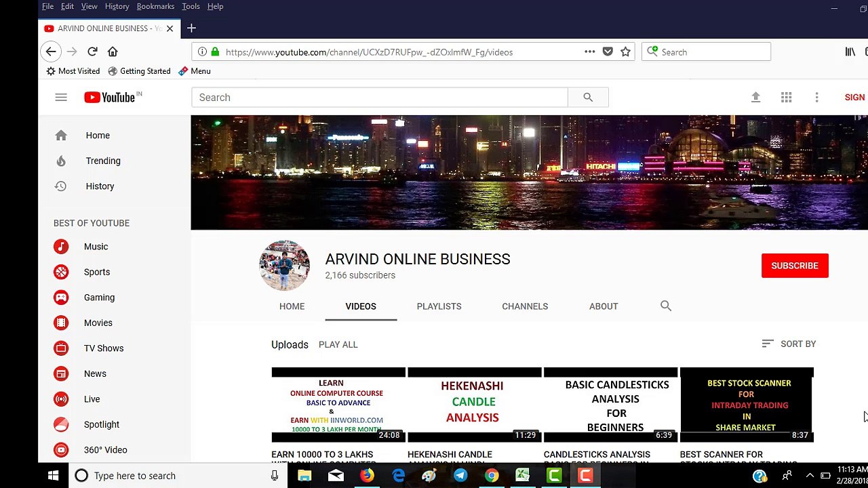Open History via the clock icon
The image size is (868, 488).
pos(61,186)
